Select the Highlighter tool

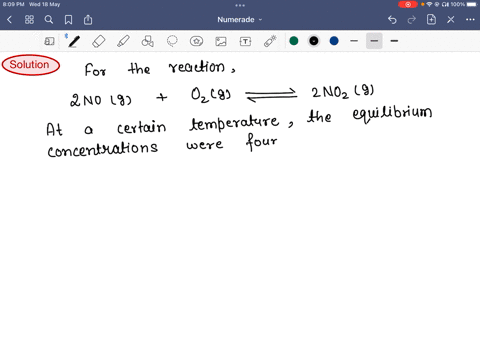(123, 41)
